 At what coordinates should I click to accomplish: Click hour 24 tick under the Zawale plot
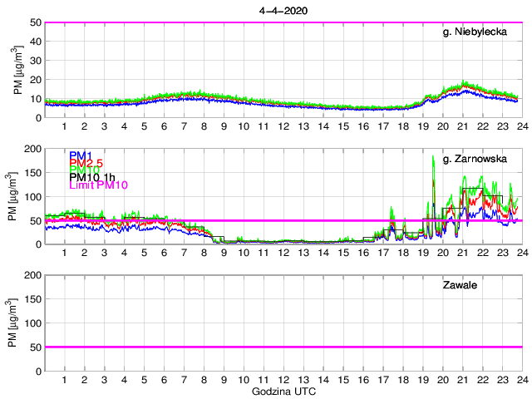(521, 379)
